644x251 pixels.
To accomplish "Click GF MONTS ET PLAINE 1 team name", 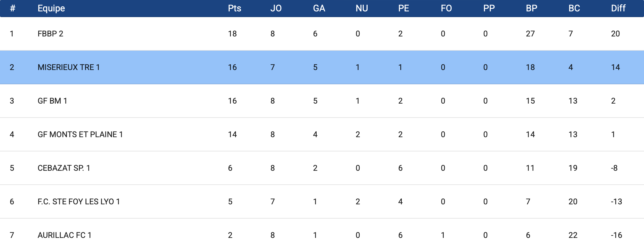I will click(x=80, y=135).
